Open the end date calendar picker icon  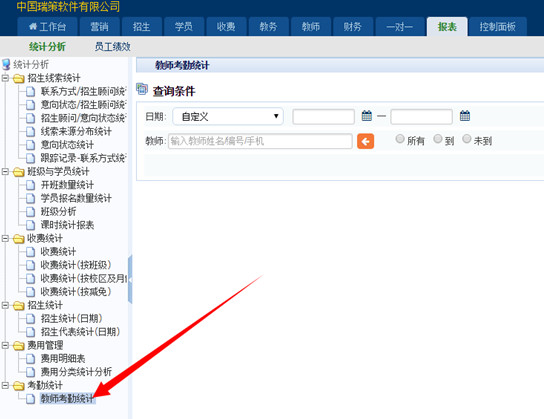click(465, 116)
